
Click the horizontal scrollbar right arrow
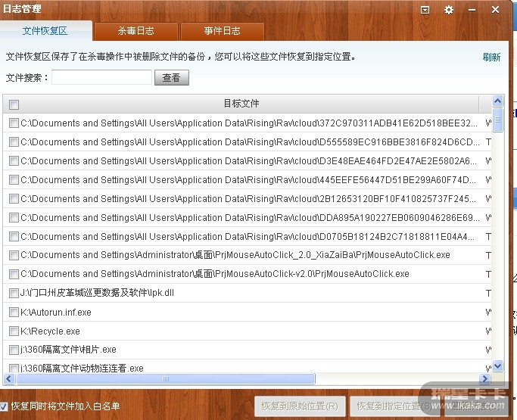coord(484,379)
